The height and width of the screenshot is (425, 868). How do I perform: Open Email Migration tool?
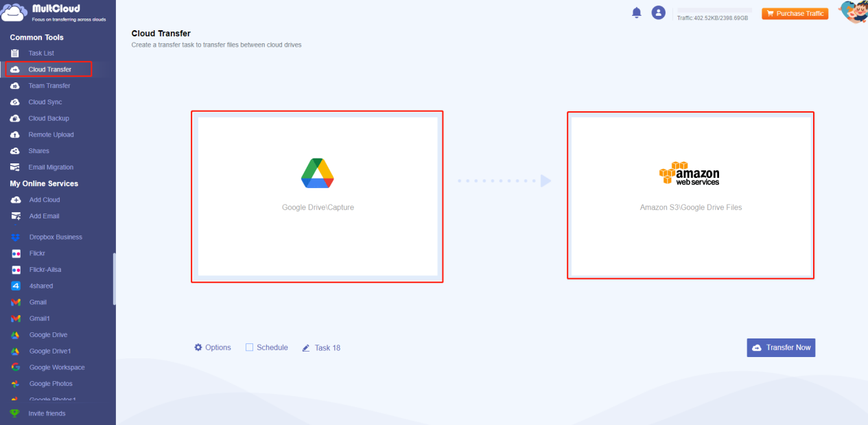click(x=51, y=167)
